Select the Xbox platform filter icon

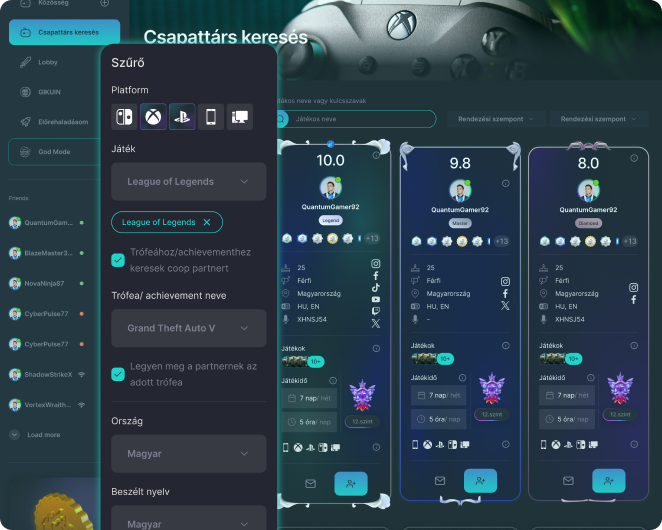point(154,117)
